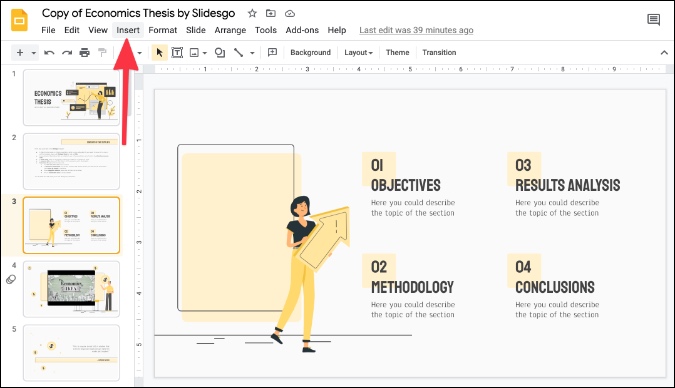Open the Help menu
Screen dimensions: 675x388
pos(337,30)
